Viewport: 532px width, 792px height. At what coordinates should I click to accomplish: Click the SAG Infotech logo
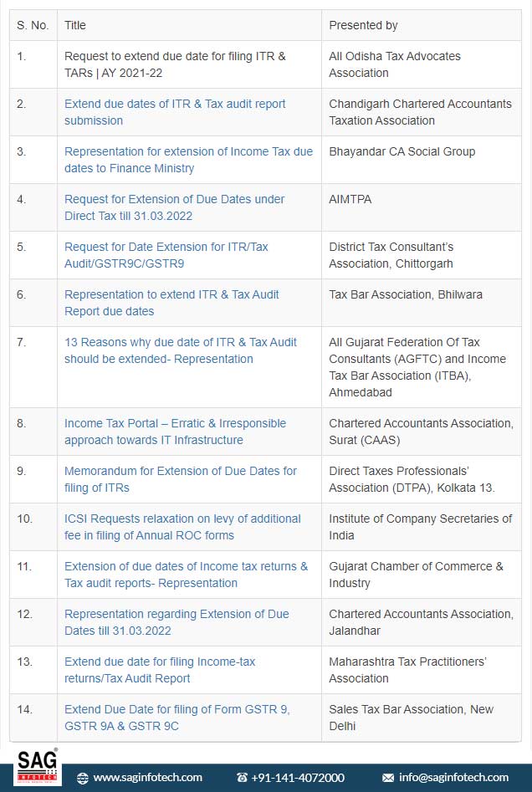tap(38, 768)
